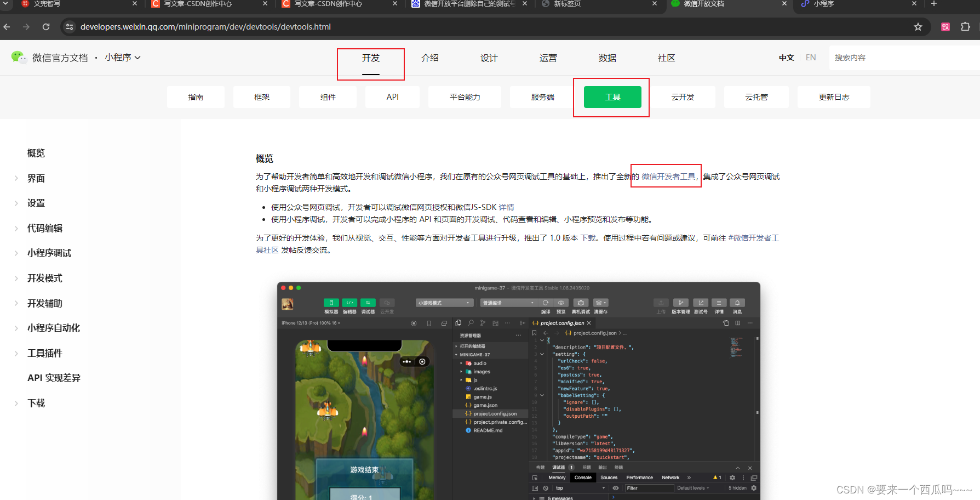Viewport: 980px width, 500px height.
Task: Select the 数据 top navigation item
Action: coord(608,58)
